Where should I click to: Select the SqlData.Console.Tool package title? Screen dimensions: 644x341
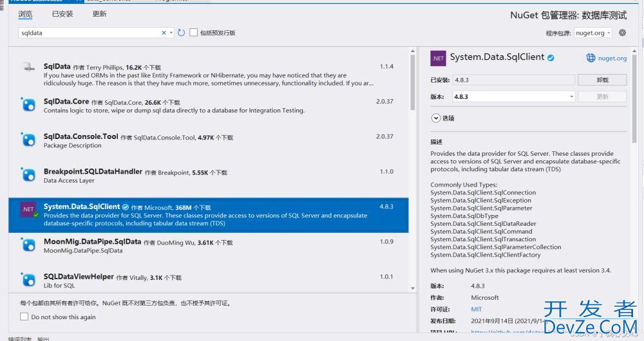81,136
